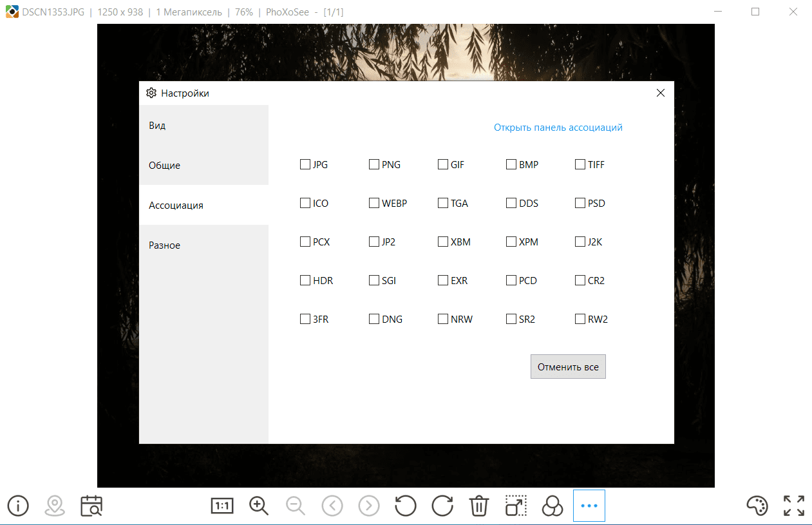Rotate image clockwise
This screenshot has width=812, height=525.
click(442, 506)
